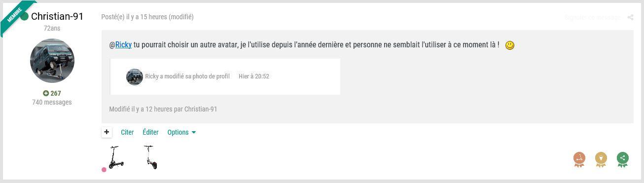Image resolution: width=644 pixels, height=183 pixels.
Task: Click the yellow smiley emoji in the post
Action: (x=510, y=45)
